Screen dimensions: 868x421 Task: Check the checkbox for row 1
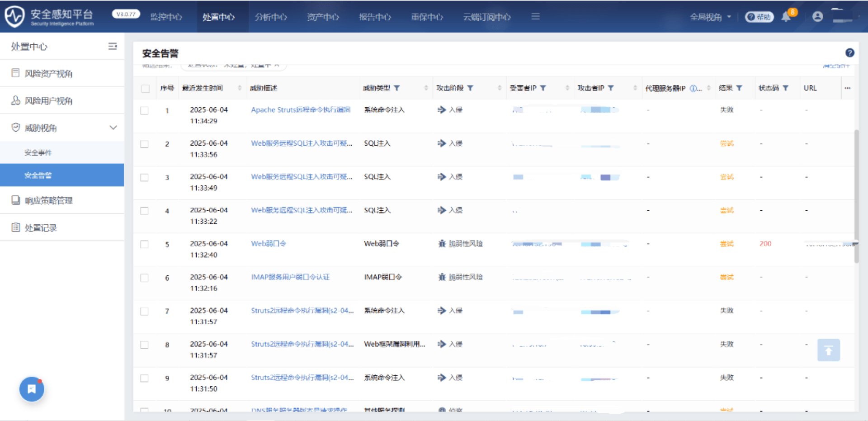tap(145, 111)
